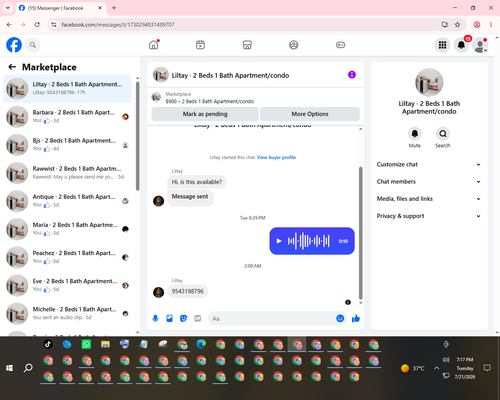Open the View buyer profile link
Image resolution: width=500 pixels, height=400 pixels.
[x=276, y=157]
